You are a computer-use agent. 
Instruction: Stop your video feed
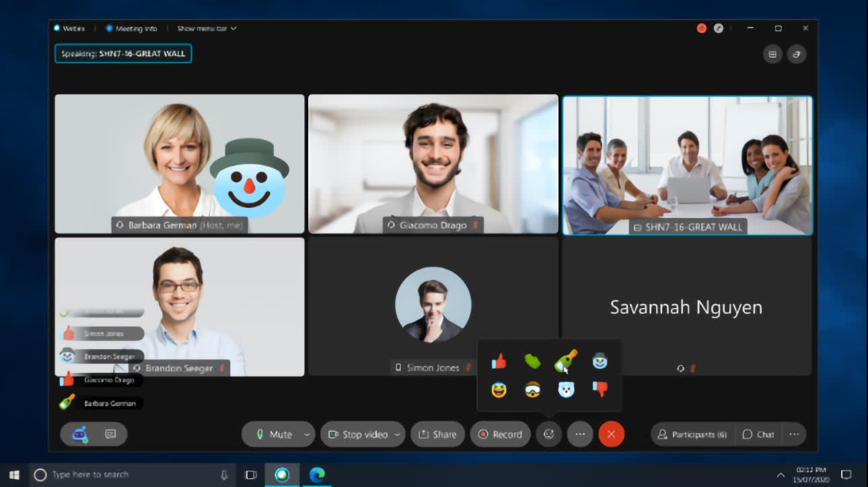357,434
